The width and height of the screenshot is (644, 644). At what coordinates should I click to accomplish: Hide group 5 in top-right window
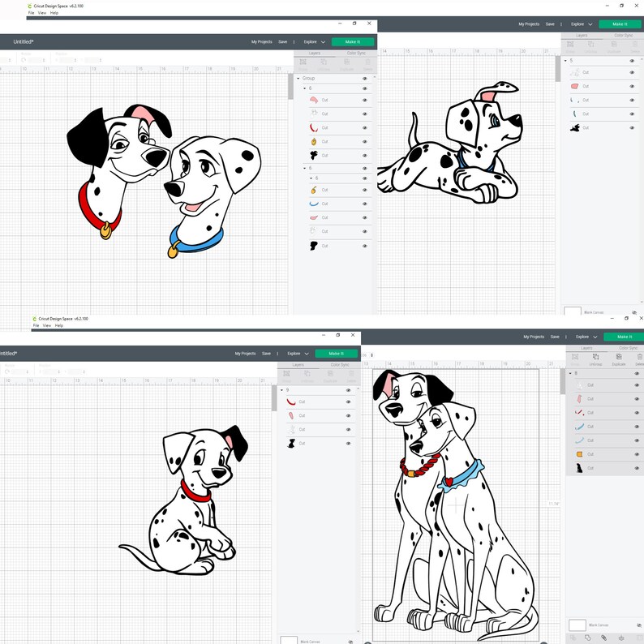tap(632, 61)
